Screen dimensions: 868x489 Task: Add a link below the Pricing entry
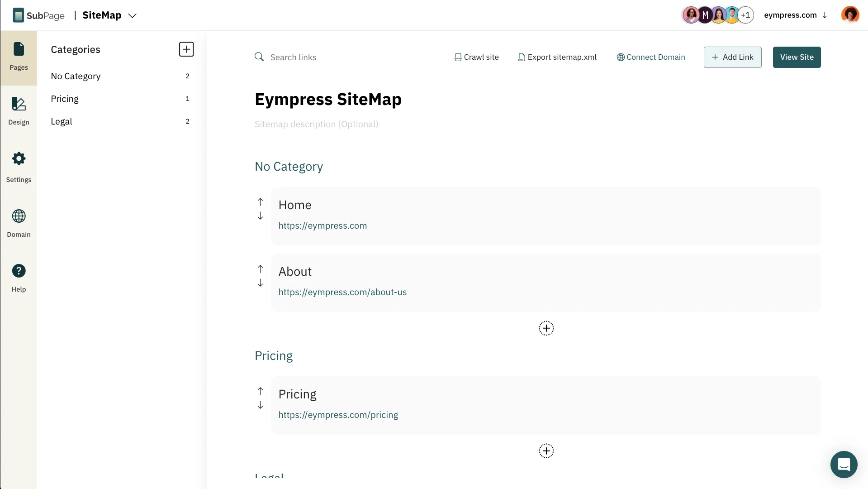[546, 451]
